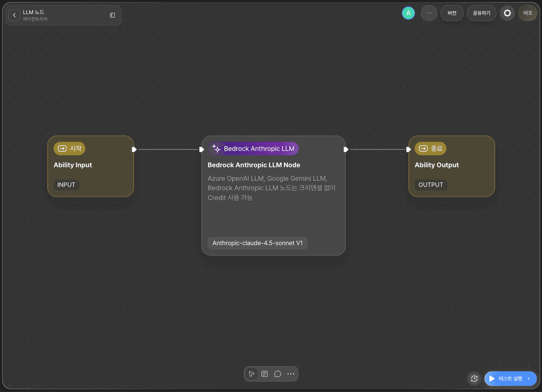
Task: Click the Ability Input node's output port
Action: pyautogui.click(x=134, y=149)
